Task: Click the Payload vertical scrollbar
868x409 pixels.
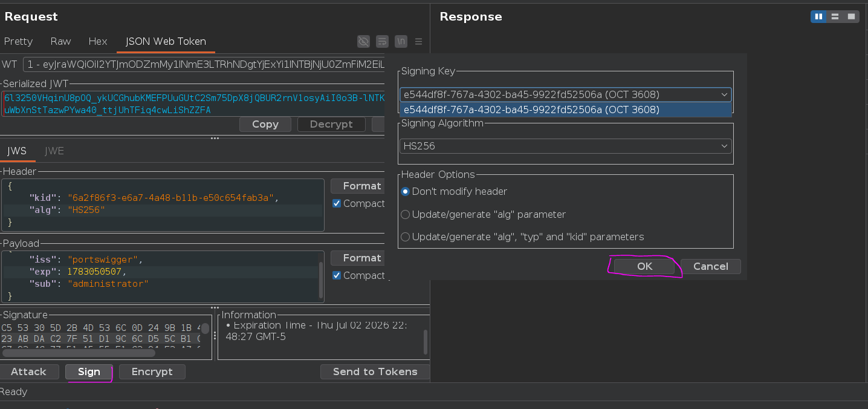Action: tap(322, 280)
